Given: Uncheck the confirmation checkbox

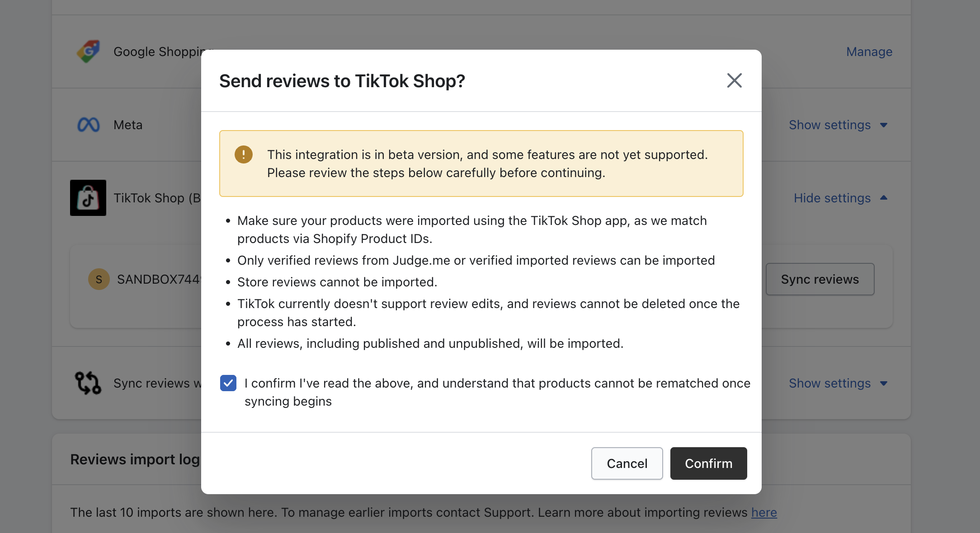Looking at the screenshot, I should tap(228, 383).
